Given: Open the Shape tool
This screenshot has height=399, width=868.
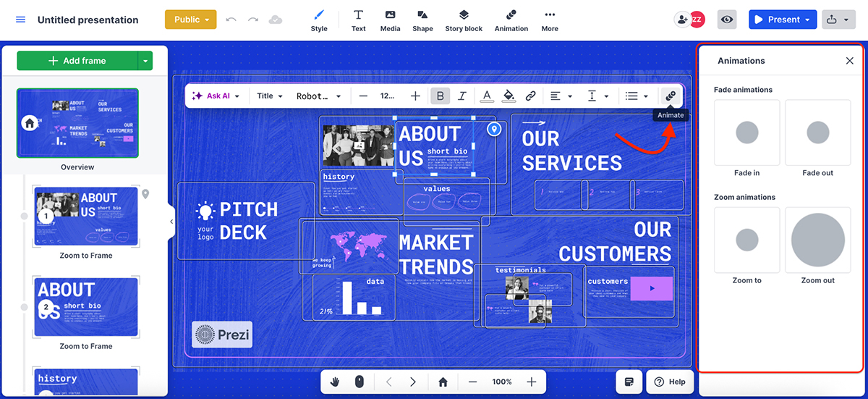Looking at the screenshot, I should click(x=422, y=20).
